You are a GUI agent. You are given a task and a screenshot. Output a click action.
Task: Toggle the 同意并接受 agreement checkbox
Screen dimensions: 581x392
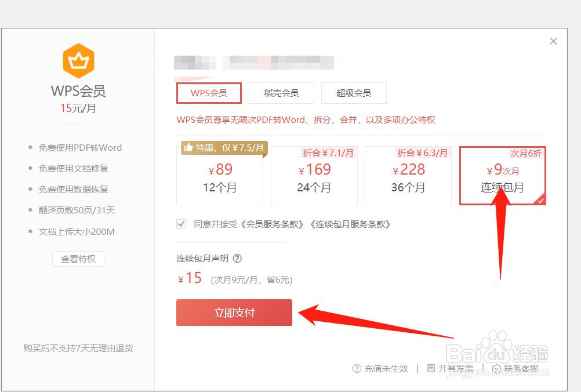[181, 224]
